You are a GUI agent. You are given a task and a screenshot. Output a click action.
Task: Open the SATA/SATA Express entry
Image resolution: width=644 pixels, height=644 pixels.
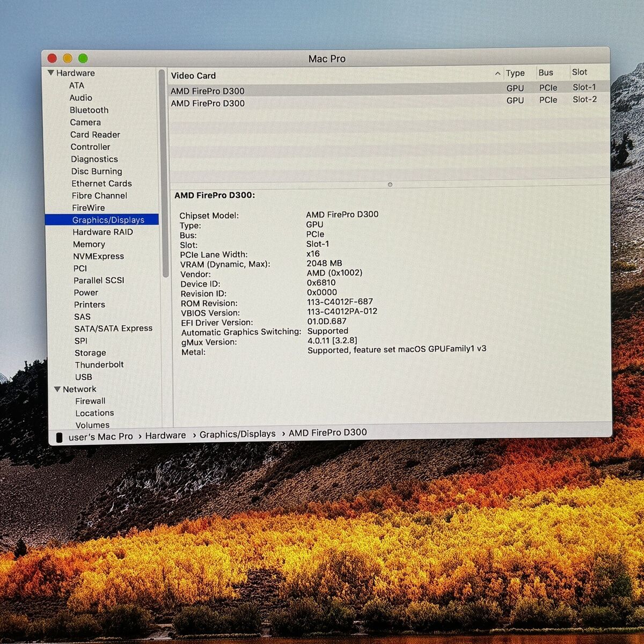(x=113, y=328)
